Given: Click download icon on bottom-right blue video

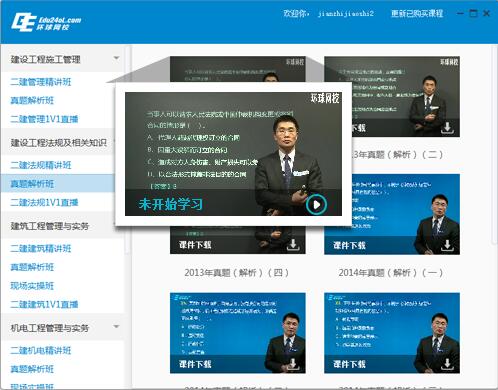Looking at the screenshot, I should 447,364.
